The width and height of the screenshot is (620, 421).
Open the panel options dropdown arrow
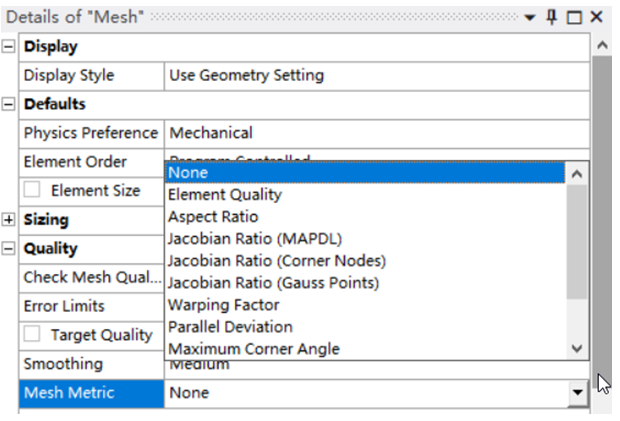(x=530, y=17)
